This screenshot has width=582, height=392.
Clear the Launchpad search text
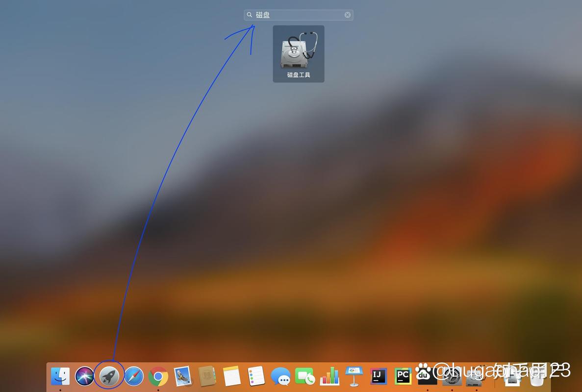point(348,15)
